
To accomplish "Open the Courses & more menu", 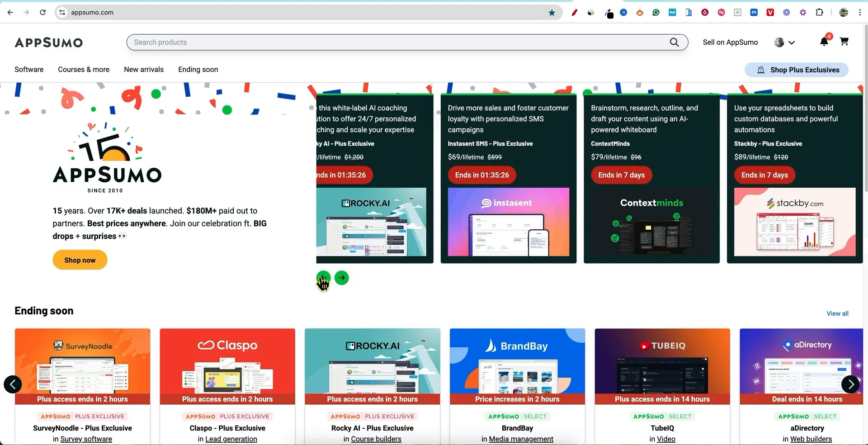I will pos(84,69).
